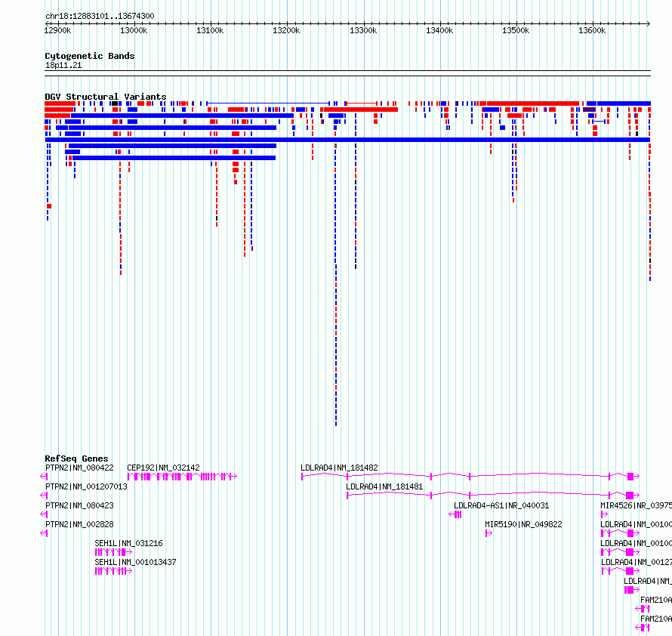Click the SEH1L NM_001013437 exon glyph
The height and width of the screenshot is (636, 672).
tap(113, 571)
